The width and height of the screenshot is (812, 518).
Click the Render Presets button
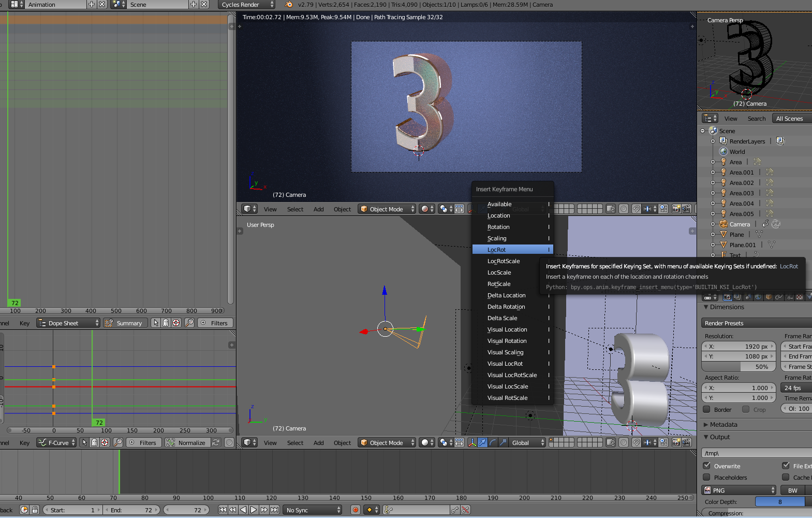tap(756, 323)
